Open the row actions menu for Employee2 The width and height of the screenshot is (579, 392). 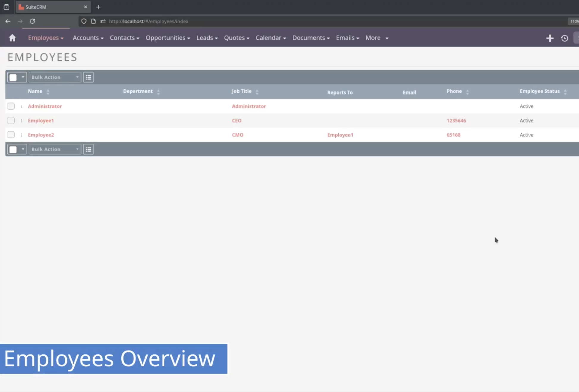click(x=21, y=135)
